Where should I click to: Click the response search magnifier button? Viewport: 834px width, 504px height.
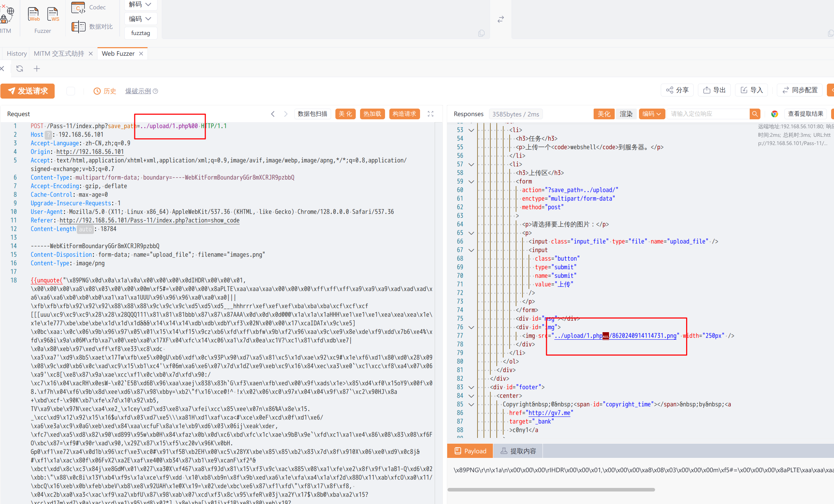[x=755, y=114]
